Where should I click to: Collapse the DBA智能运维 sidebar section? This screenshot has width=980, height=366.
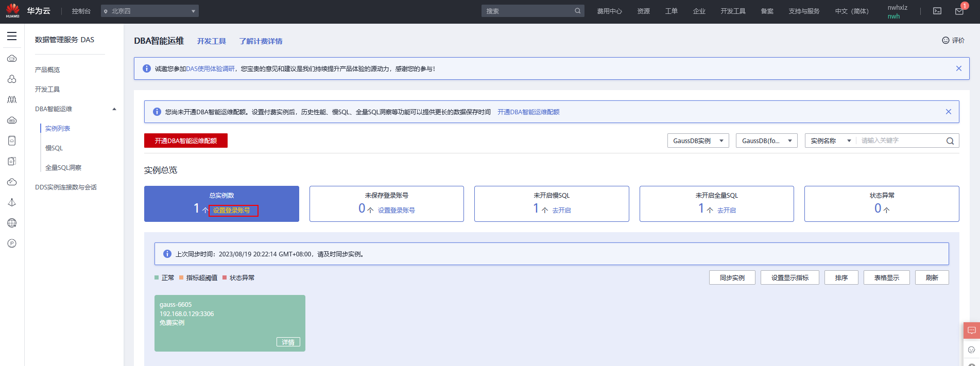tap(114, 109)
